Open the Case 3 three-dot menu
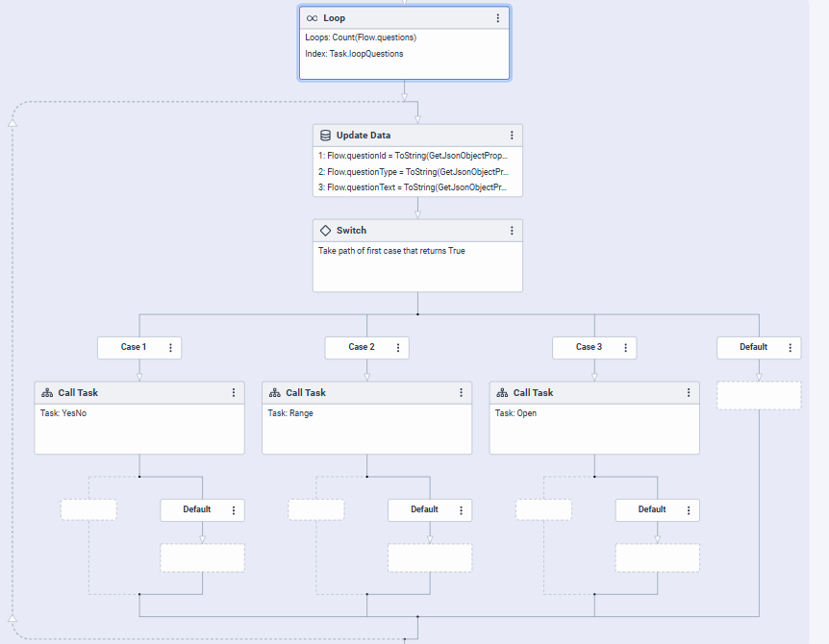829x644 pixels. pyautogui.click(x=626, y=348)
